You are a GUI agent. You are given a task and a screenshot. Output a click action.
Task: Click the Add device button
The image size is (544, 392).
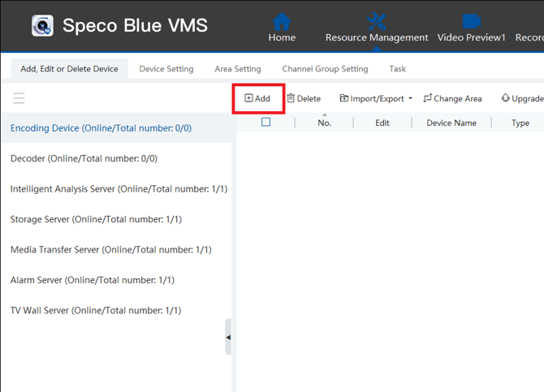257,98
